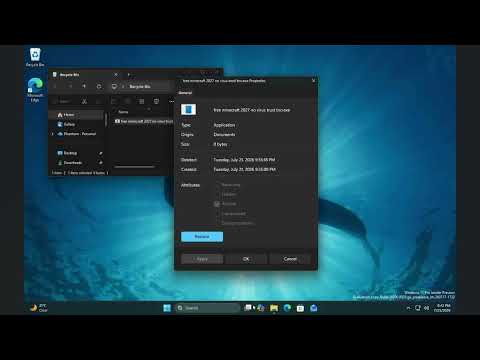
Task: Show hidden system tray icons
Action: pyautogui.click(x=408, y=308)
